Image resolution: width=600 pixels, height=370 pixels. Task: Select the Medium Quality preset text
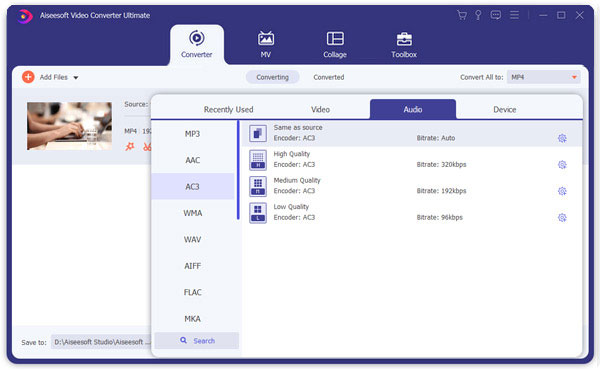tap(297, 180)
